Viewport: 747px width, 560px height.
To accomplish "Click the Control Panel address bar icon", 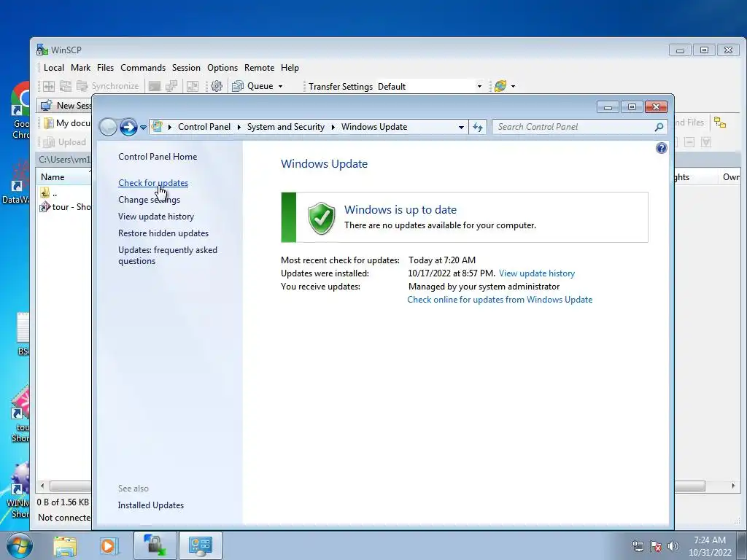I will pyautogui.click(x=157, y=127).
